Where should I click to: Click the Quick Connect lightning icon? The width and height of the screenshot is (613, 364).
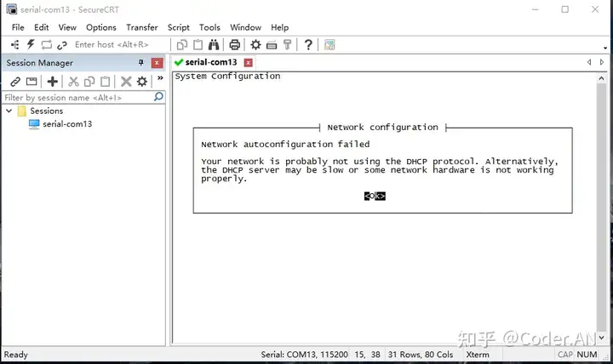point(31,44)
